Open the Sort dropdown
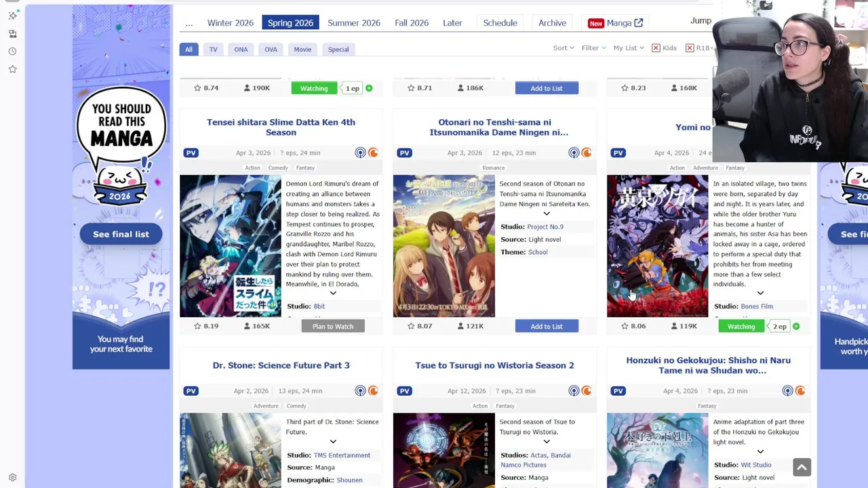The image size is (868, 488). pos(564,48)
